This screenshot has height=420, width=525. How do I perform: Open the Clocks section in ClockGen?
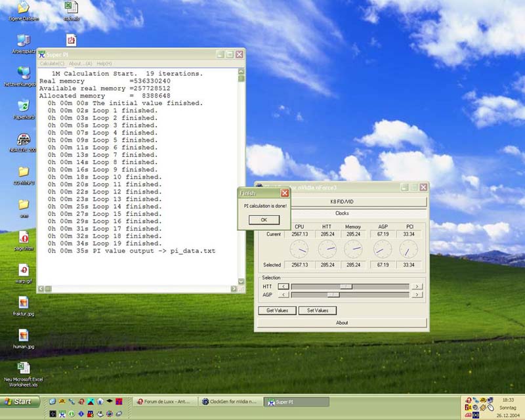(x=342, y=213)
